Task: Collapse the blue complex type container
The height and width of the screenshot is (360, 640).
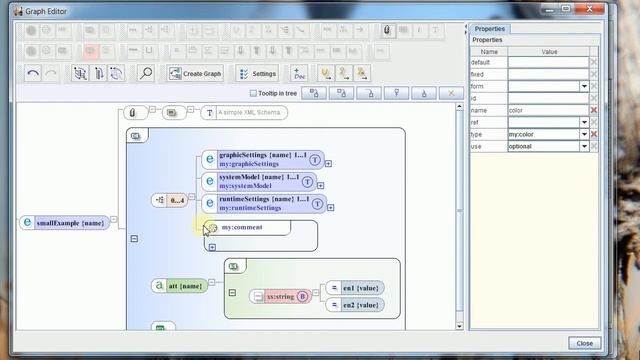Action: (x=134, y=238)
